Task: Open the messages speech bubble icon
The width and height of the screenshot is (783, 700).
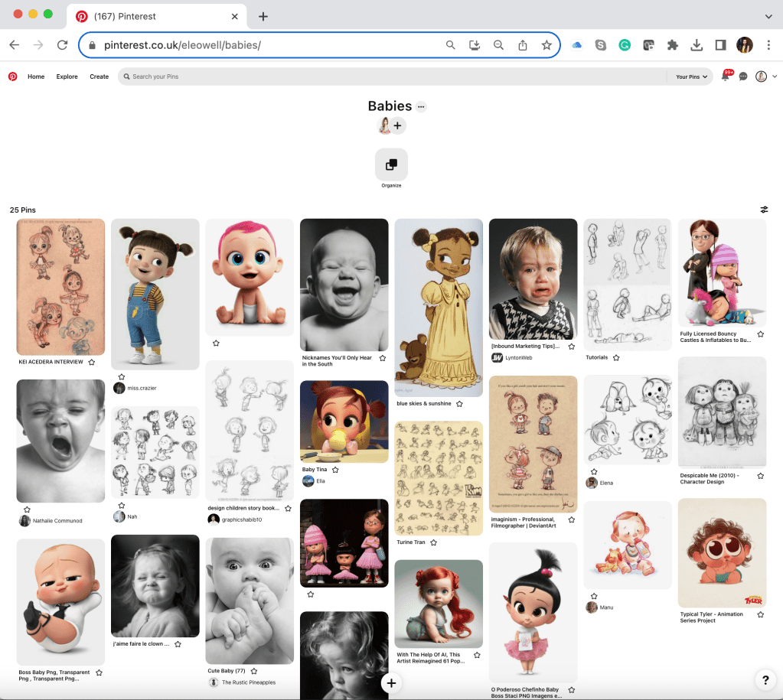Action: tap(743, 77)
